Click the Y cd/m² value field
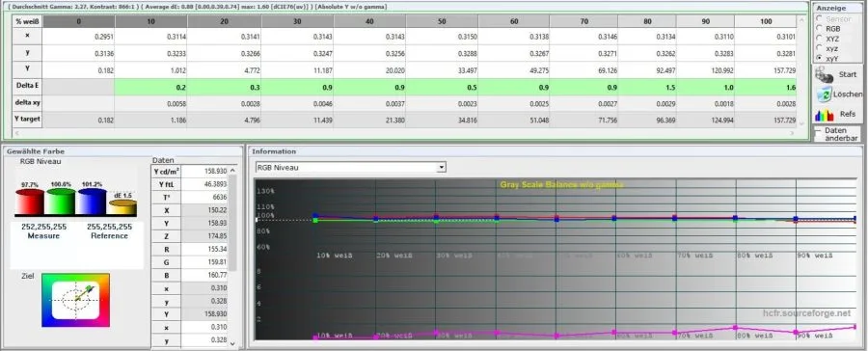Image resolution: width=868 pixels, height=351 pixels. coord(204,172)
